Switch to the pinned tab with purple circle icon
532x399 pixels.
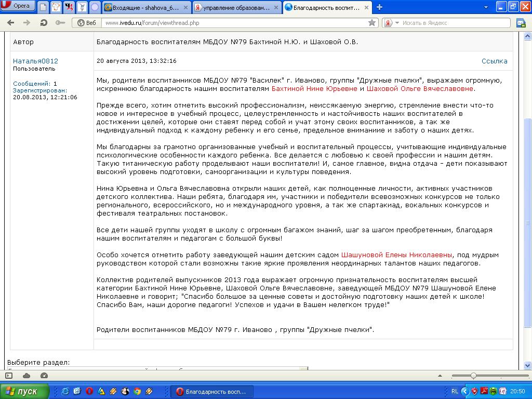(95, 7)
